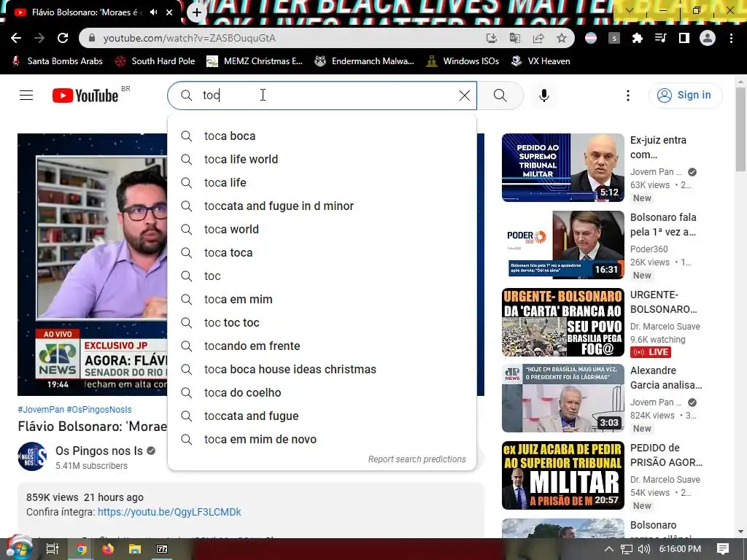Open Task View on the taskbar

53,549
